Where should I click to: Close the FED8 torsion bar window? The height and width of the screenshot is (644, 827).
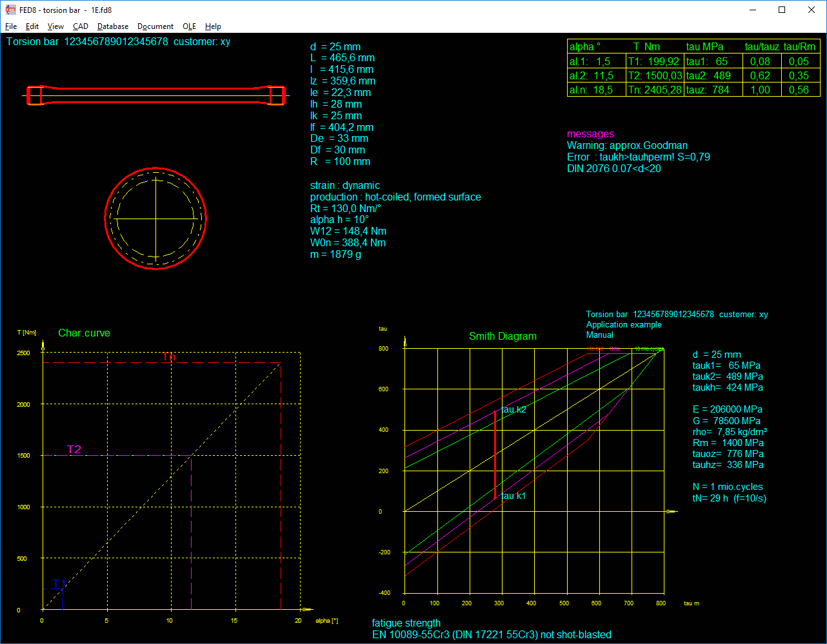(812, 10)
